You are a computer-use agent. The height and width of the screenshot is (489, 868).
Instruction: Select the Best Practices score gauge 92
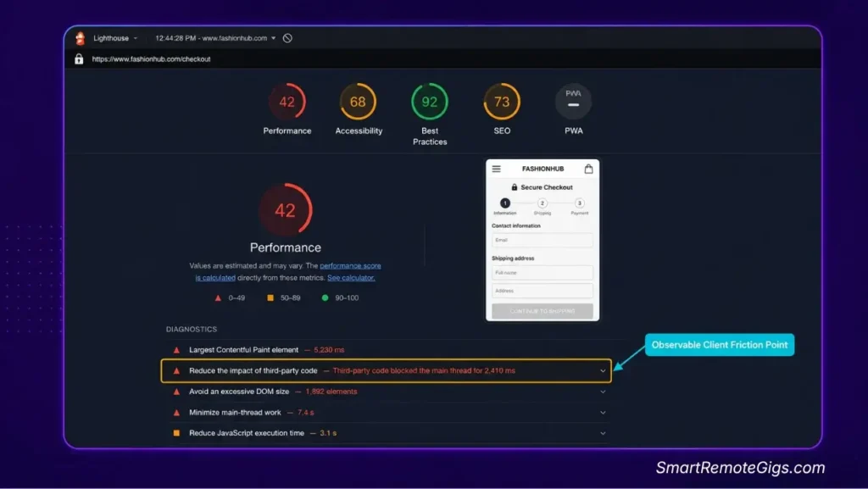[430, 102]
